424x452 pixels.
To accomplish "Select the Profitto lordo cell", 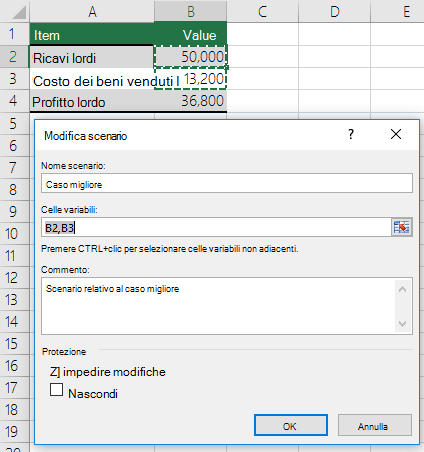I will pos(92,101).
